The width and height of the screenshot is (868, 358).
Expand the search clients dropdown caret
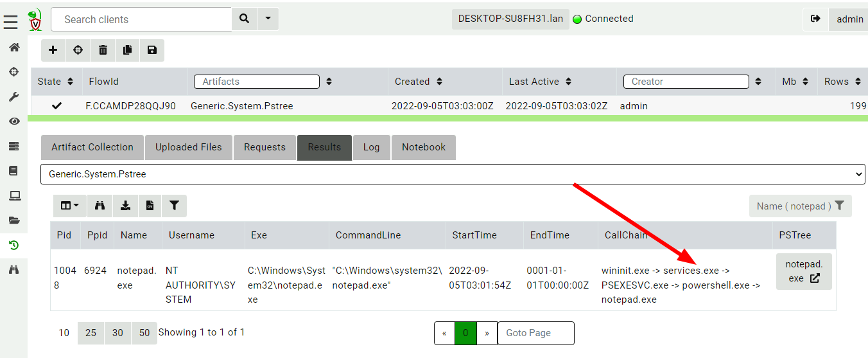(x=268, y=19)
